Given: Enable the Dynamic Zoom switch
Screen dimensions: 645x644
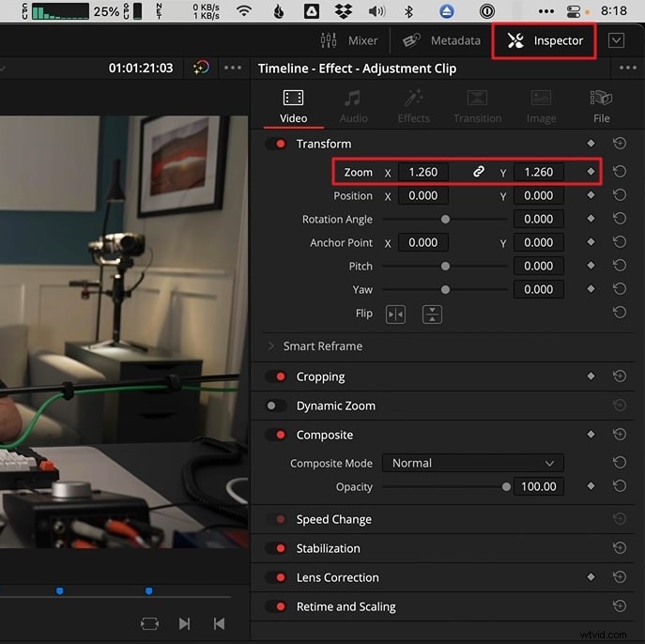Looking at the screenshot, I should click(276, 406).
